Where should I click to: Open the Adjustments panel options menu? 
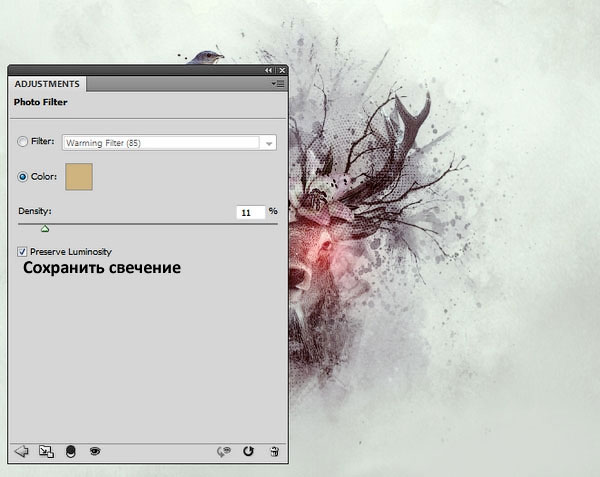[x=278, y=84]
